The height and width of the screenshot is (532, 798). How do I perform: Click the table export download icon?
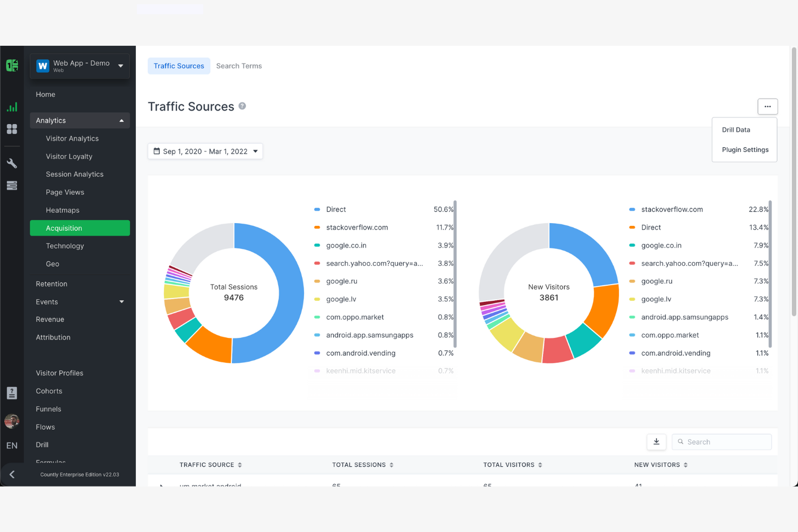[x=656, y=441]
